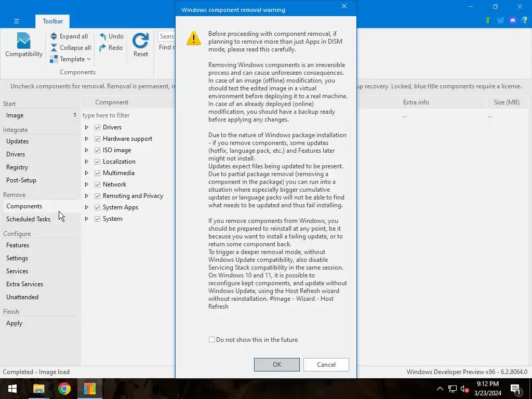The image size is (532, 399).
Task: Uncheck the Drivers checkbox
Action: pyautogui.click(x=97, y=127)
